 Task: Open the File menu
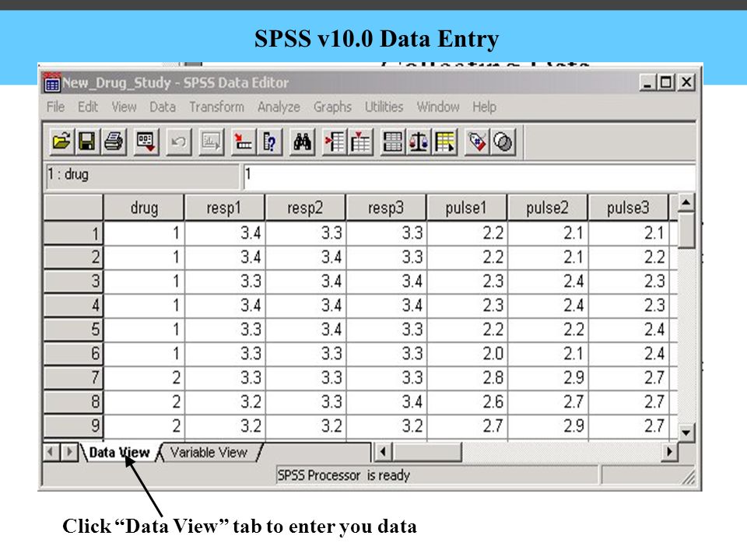pyautogui.click(x=55, y=107)
